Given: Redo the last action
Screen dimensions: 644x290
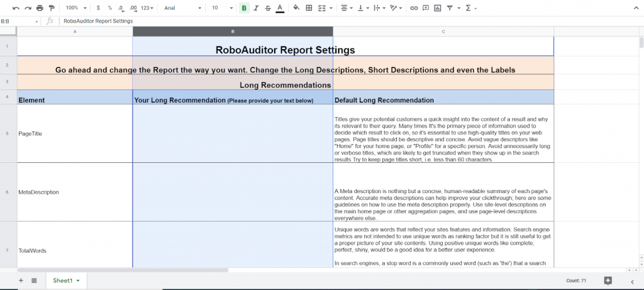Looking at the screenshot, I should 28,8.
